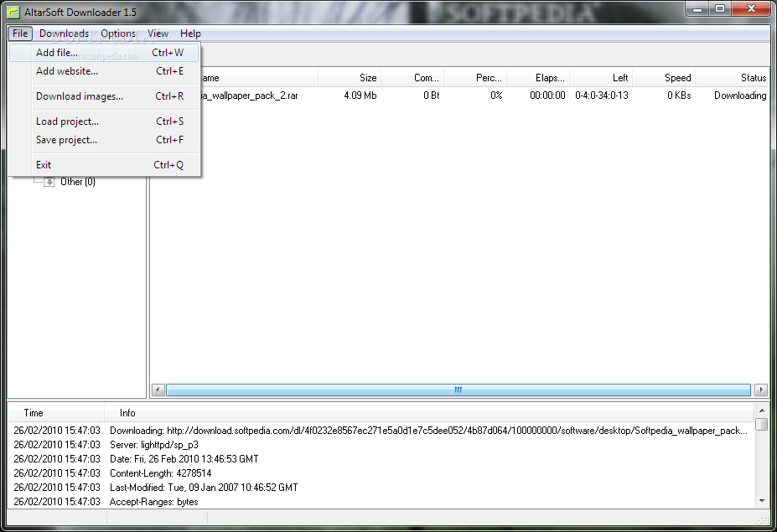Sort by the Left column header
Screen dimensions: 777x532
[601, 78]
